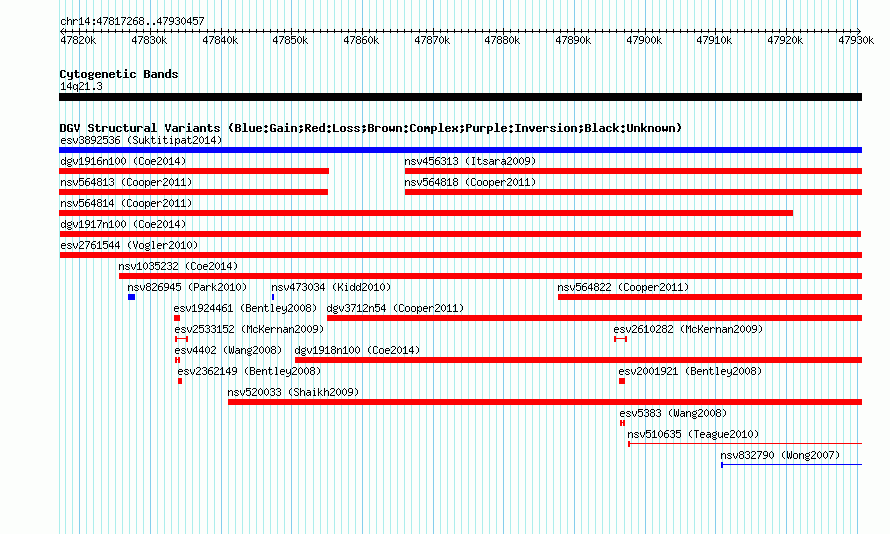Click the dgv1916n100 red loss bar

coord(194,171)
